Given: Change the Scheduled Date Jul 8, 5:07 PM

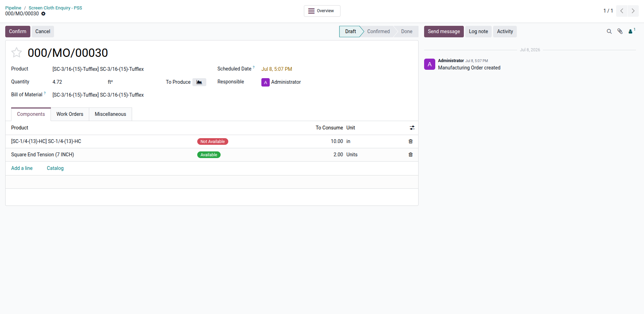Looking at the screenshot, I should pos(277,69).
